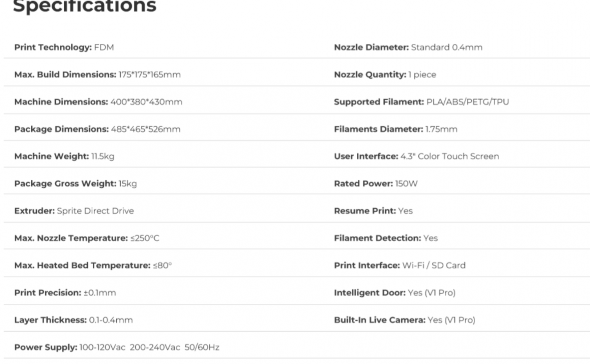Click the Supported Filament PLA/ABS/PETG/TPU entry

pos(421,102)
